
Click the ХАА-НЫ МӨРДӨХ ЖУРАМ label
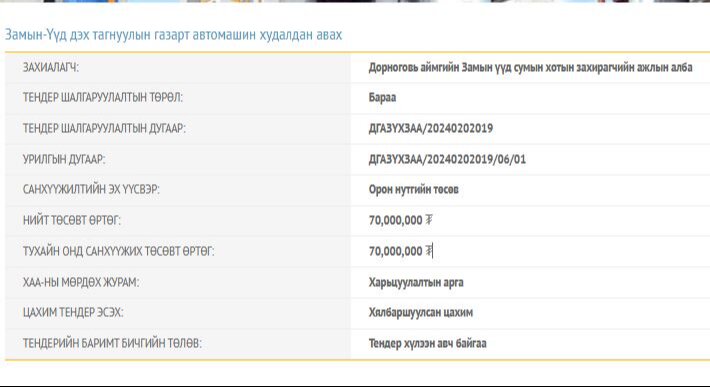pos(81,282)
